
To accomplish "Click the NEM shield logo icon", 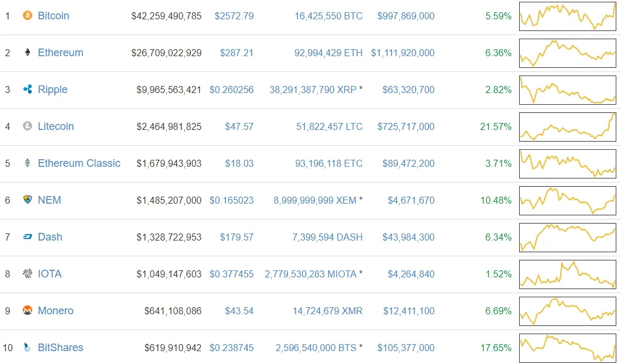I will (x=28, y=200).
